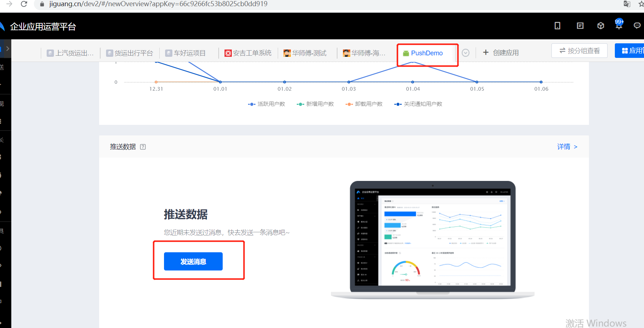This screenshot has width=644, height=328.
Task: Toggle the 新增用户数 legend series
Action: pos(316,104)
